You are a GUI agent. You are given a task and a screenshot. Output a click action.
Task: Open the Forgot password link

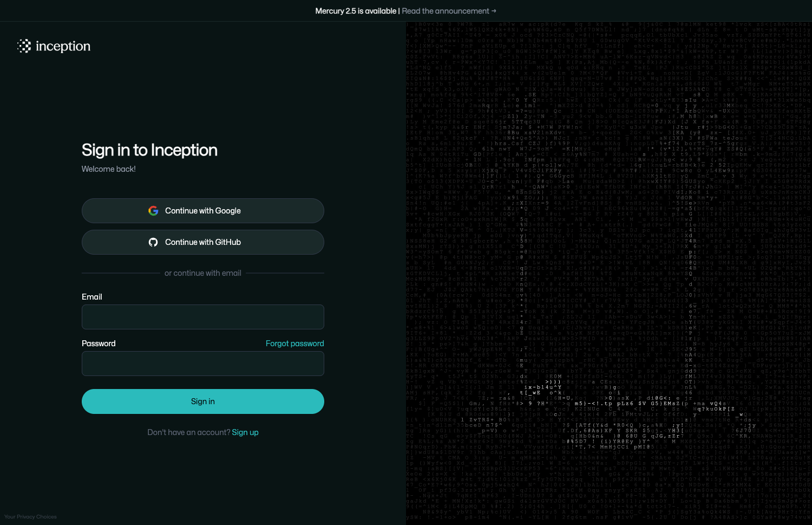pos(294,343)
